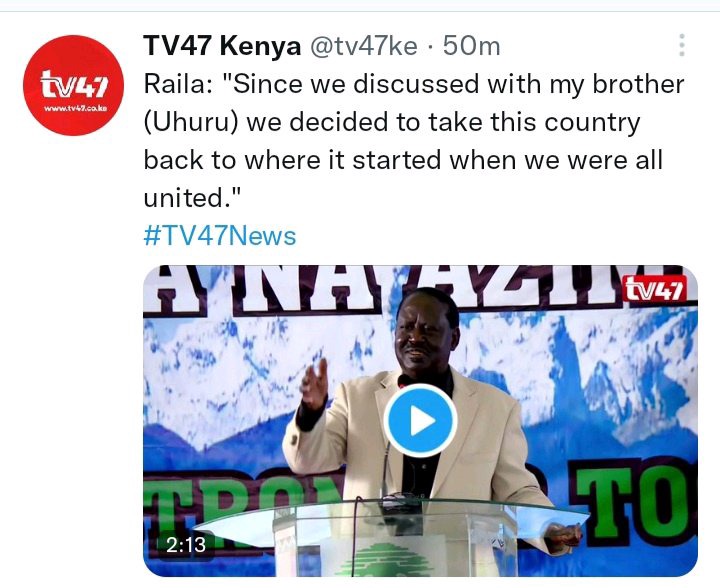The height and width of the screenshot is (588, 720).
Task: Open TV47 Kenya's red profile avatar
Action: [x=73, y=85]
